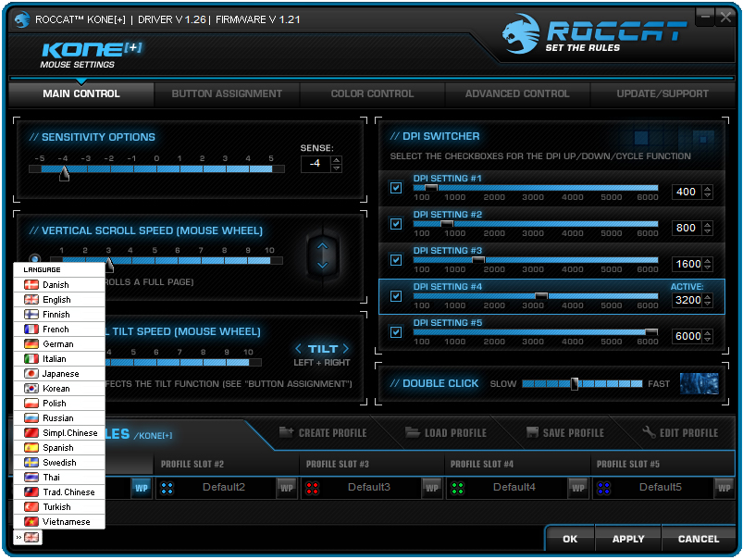The image size is (743, 560).
Task: Click the DPI Setting #1 value field
Action: pos(687,192)
